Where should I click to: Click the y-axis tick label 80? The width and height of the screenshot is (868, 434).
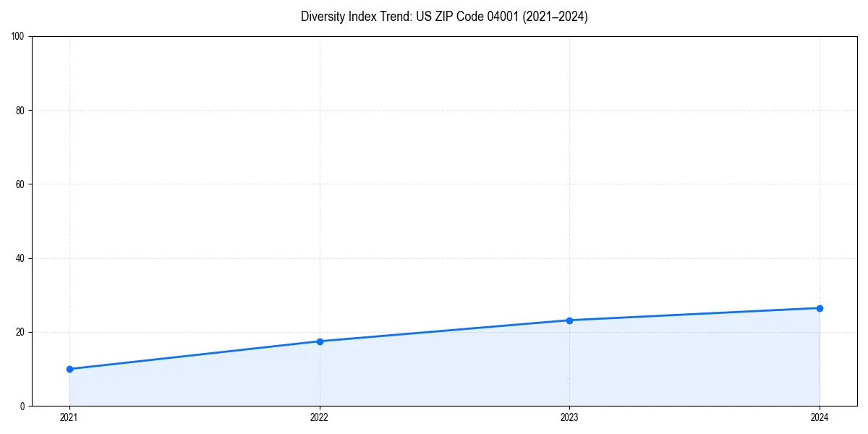(20, 111)
